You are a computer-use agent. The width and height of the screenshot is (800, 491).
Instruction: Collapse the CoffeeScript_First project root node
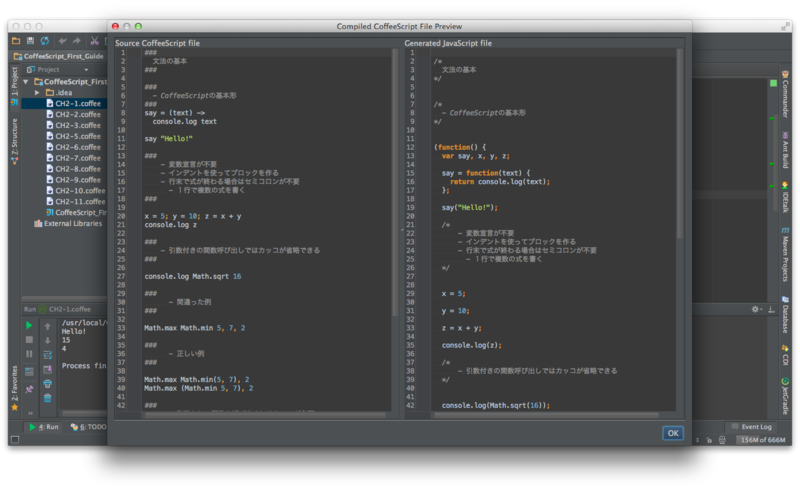pyautogui.click(x=26, y=82)
